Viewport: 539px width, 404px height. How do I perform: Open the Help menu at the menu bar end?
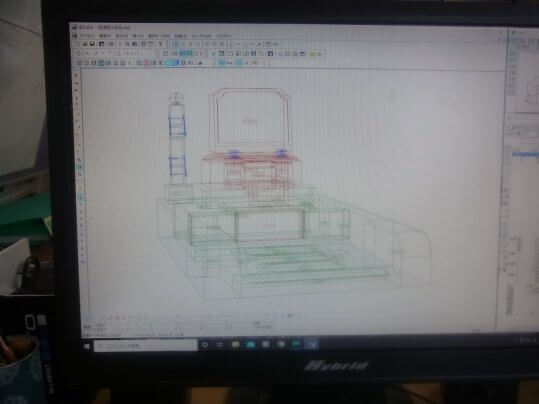pyautogui.click(x=223, y=36)
